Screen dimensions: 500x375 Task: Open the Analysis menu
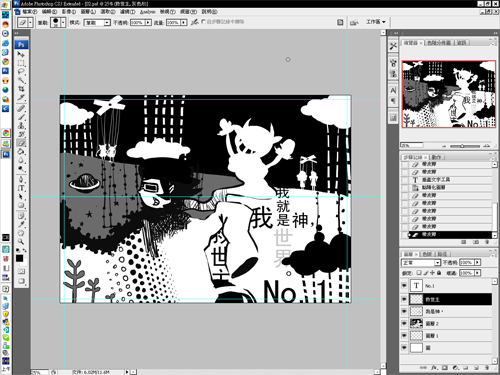(x=148, y=12)
